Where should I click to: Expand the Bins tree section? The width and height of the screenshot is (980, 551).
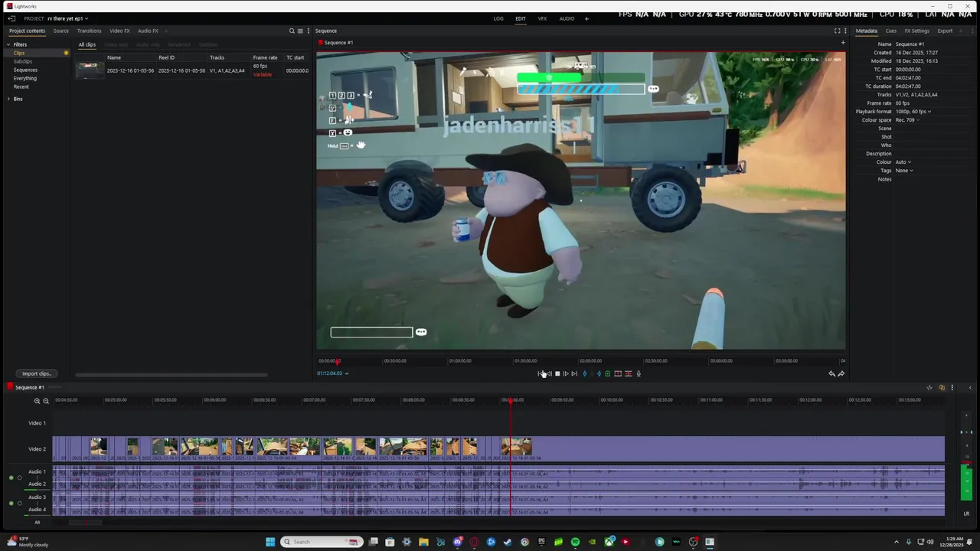[x=9, y=99]
